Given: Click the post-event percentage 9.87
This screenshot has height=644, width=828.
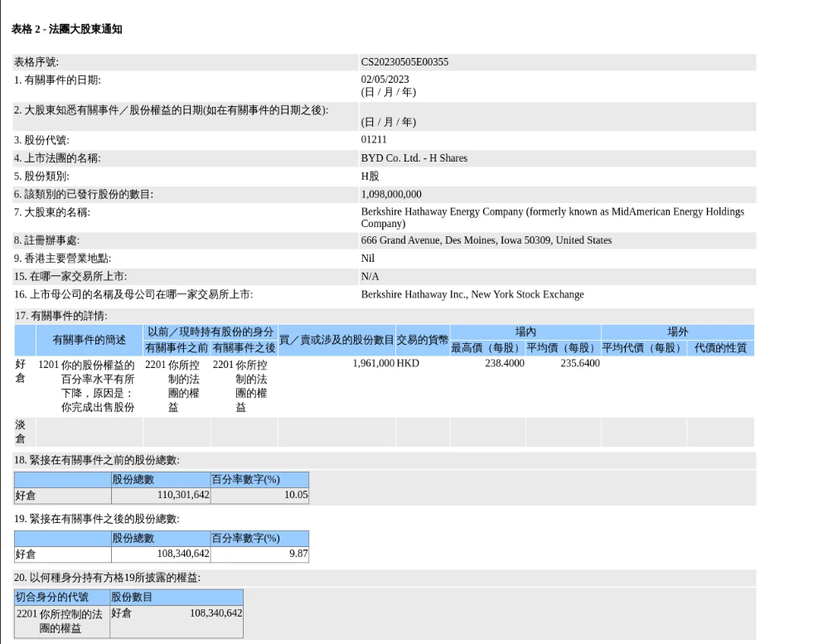Looking at the screenshot, I should (298, 554).
